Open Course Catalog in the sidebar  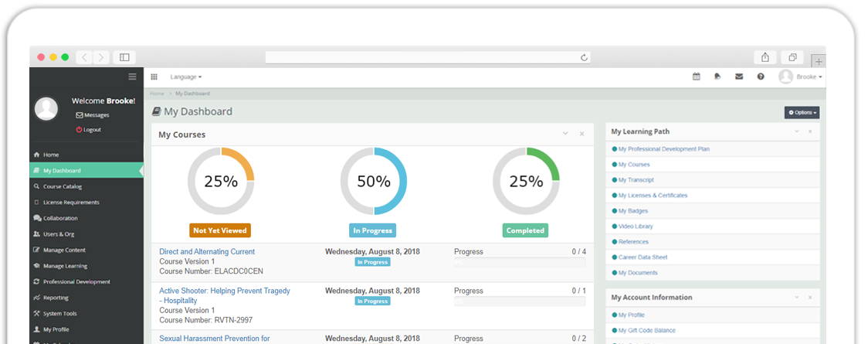click(x=86, y=186)
